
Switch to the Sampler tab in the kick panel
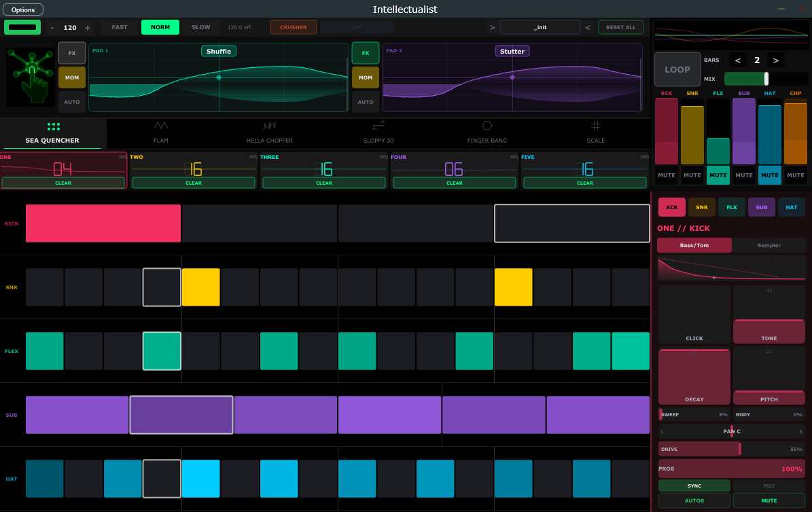(769, 245)
